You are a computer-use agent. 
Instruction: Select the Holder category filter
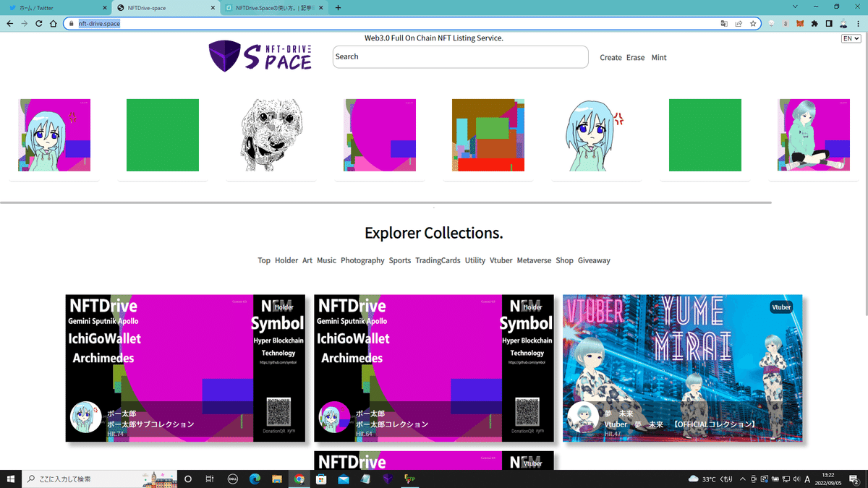(286, 260)
